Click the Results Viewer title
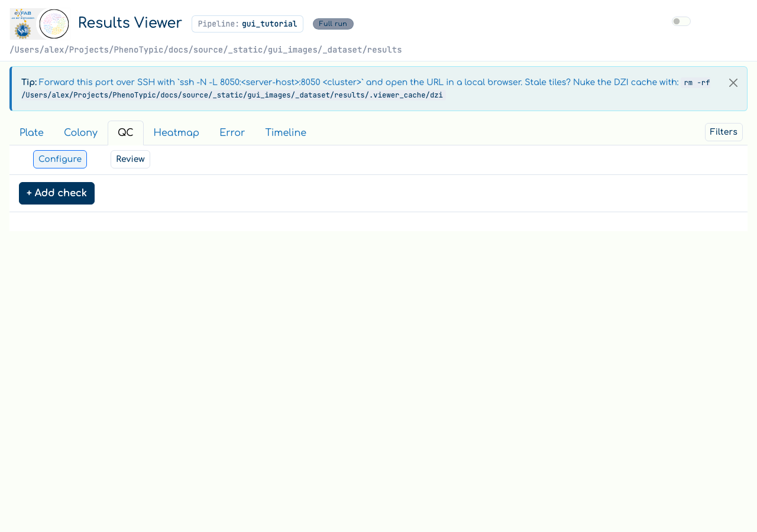 130,23
